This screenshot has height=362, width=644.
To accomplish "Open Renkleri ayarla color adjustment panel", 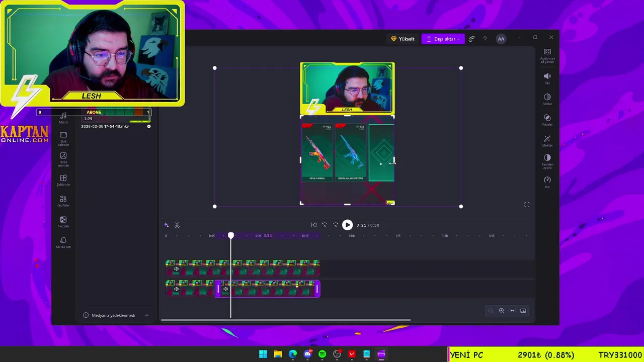I will tap(547, 161).
